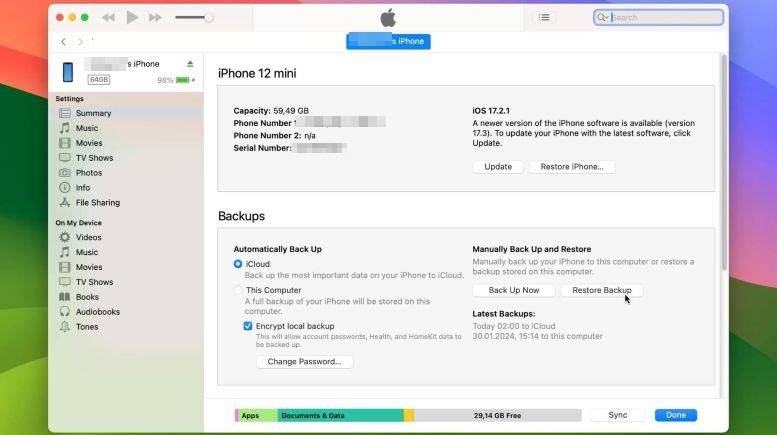
Task: Adjust the volume slider knob
Action: [x=209, y=18]
